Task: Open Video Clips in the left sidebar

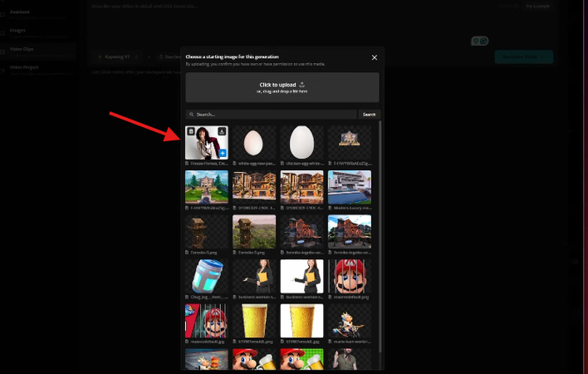Action: pyautogui.click(x=37, y=52)
